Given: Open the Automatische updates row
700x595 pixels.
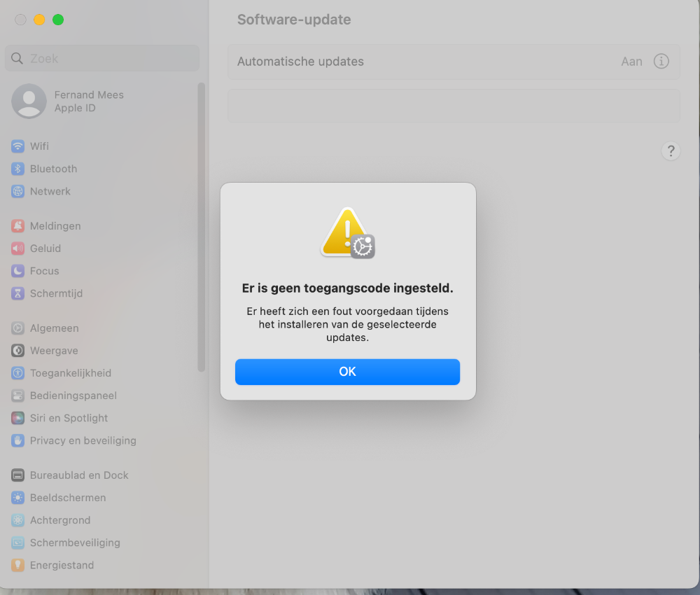Looking at the screenshot, I should (x=454, y=62).
